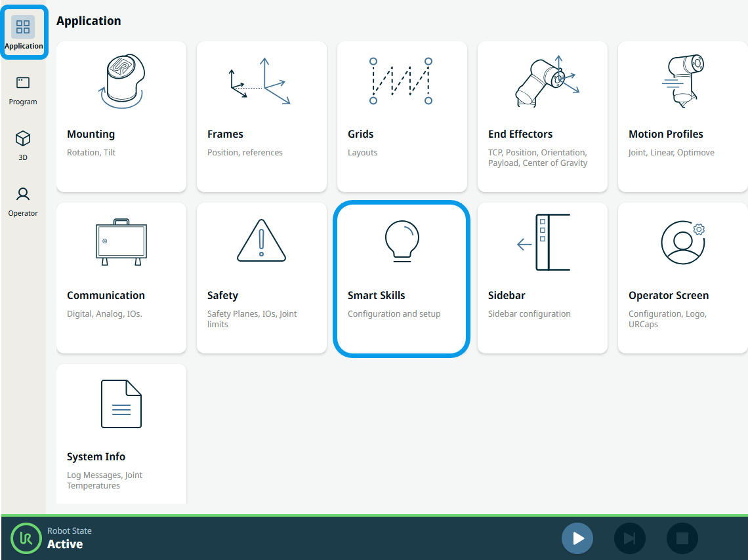
Task: Click the Operator Screen user icon
Action: (x=682, y=242)
